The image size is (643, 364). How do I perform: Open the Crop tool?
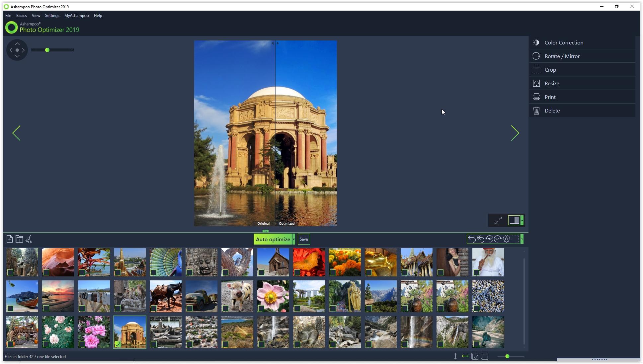pos(550,69)
